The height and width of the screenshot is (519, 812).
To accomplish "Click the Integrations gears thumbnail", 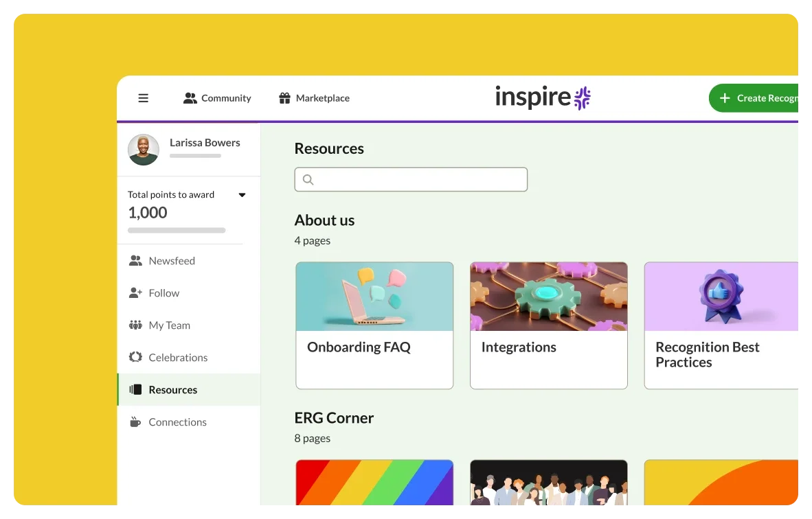I will (x=549, y=297).
